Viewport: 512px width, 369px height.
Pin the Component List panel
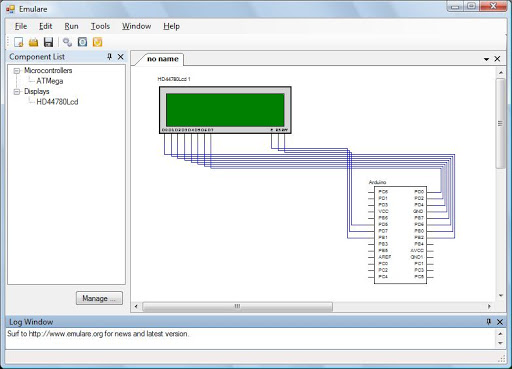pos(109,57)
